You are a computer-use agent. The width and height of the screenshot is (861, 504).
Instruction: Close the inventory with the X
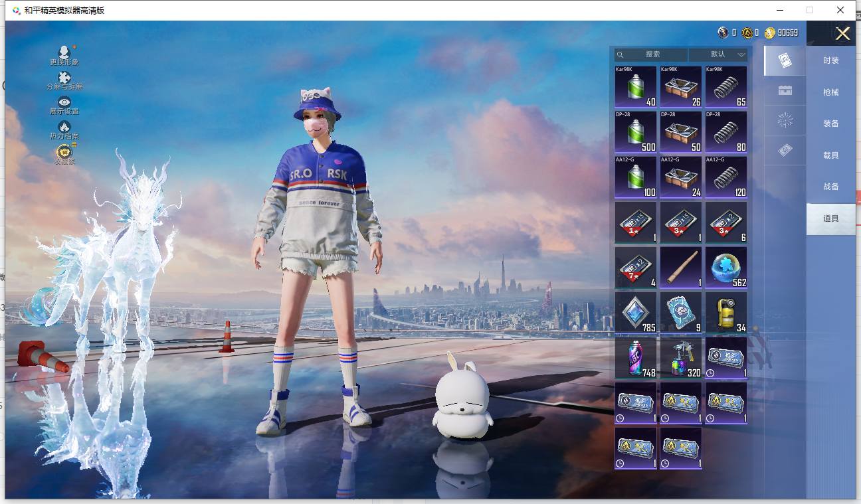click(842, 34)
